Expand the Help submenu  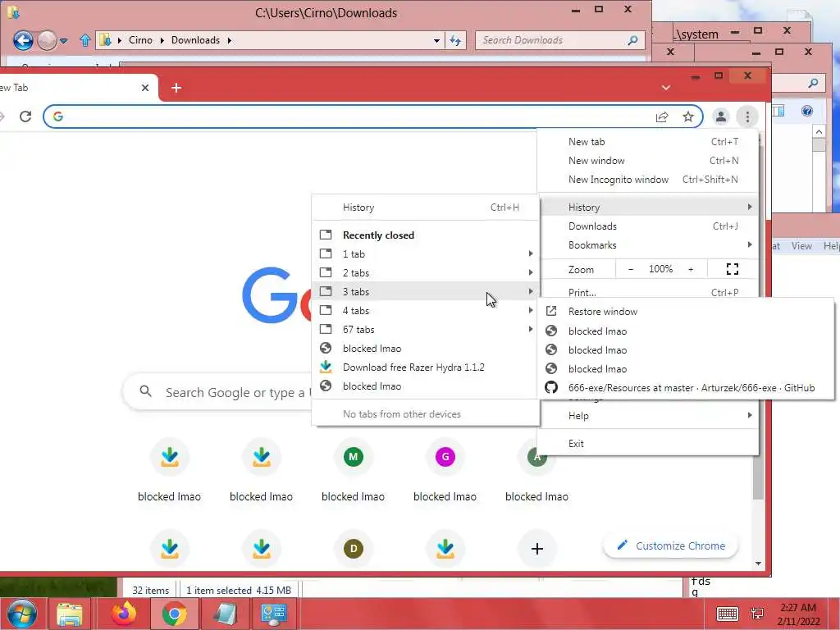(x=648, y=416)
